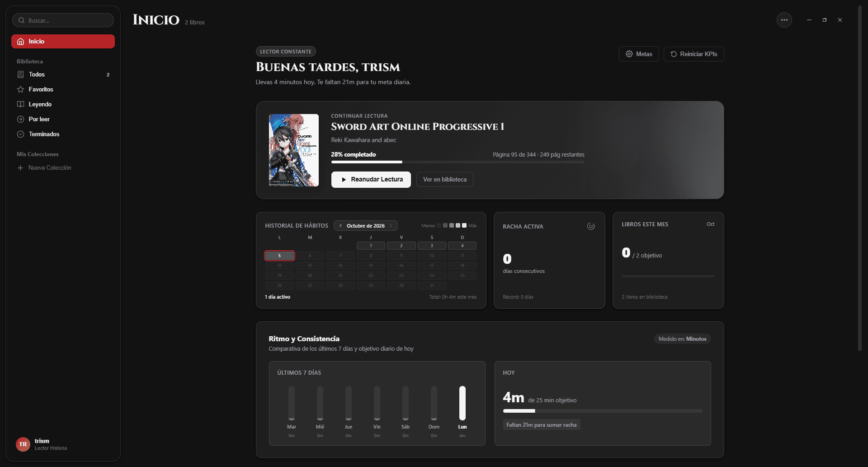The width and height of the screenshot is (868, 467).
Task: Go to next month in habit history
Action: click(391, 226)
